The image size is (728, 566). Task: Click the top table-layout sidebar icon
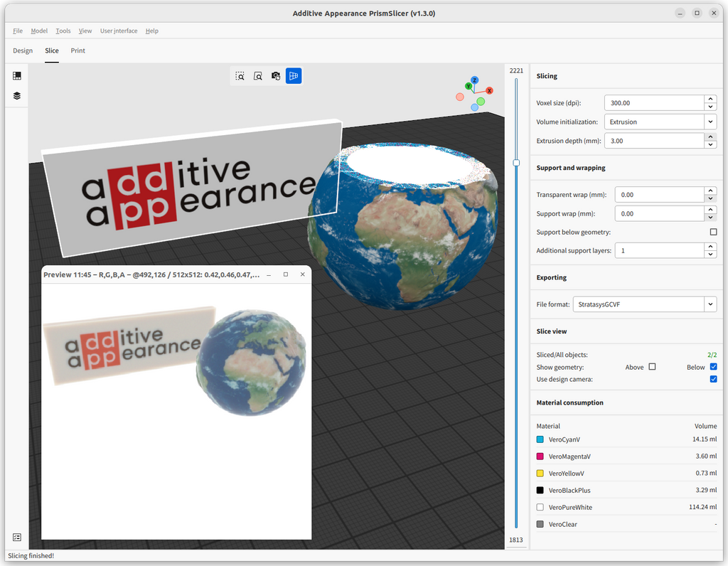click(17, 76)
